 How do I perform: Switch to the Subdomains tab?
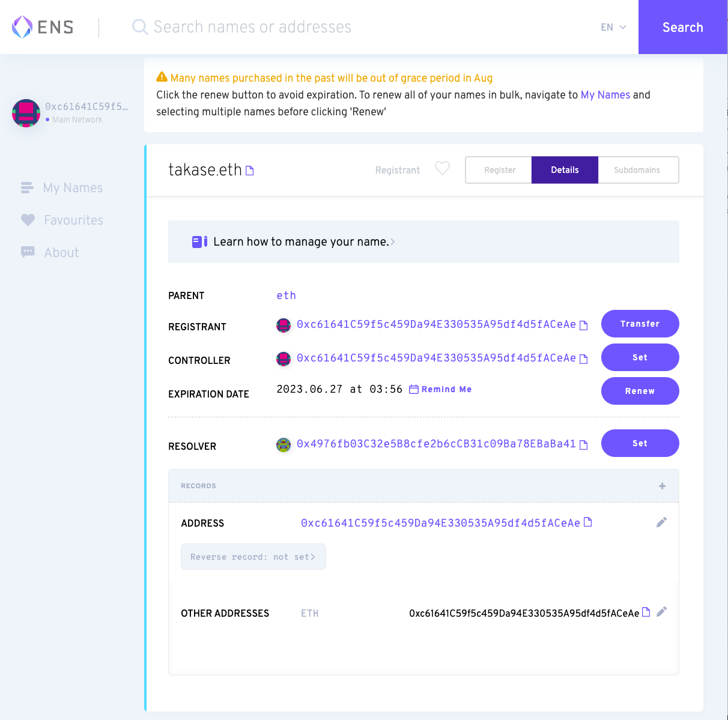(x=638, y=170)
